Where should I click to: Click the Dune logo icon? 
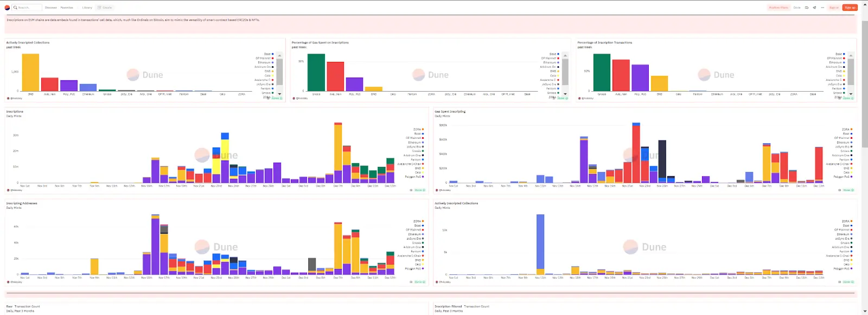[7, 8]
